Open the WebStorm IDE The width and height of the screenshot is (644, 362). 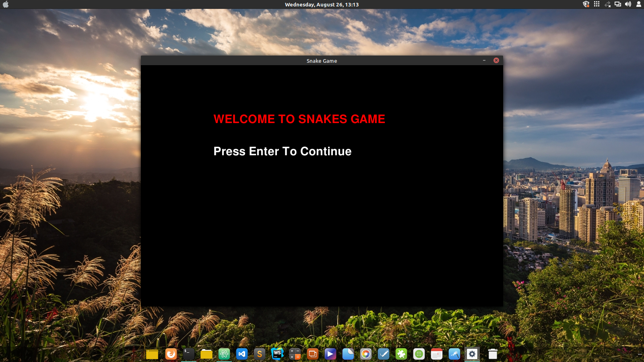point(277,354)
